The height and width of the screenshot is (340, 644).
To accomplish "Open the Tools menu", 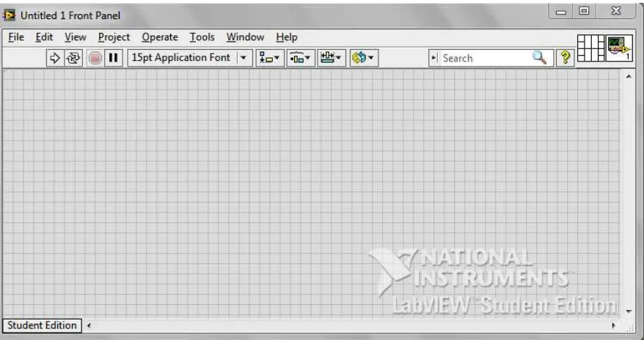I will pos(202,37).
